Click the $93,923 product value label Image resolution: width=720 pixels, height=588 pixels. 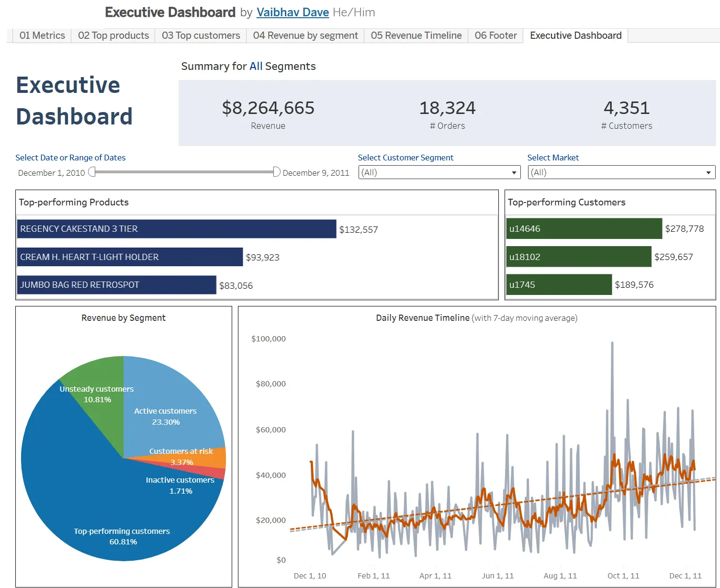point(262,258)
